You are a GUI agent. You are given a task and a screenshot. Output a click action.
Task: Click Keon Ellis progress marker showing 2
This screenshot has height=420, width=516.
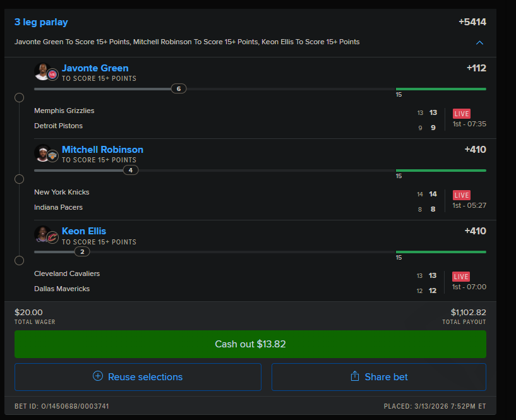click(x=82, y=252)
